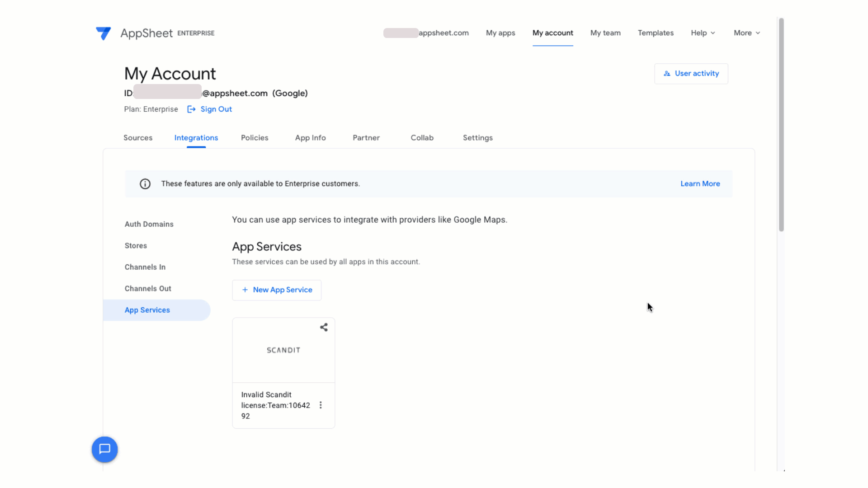Open the three-dot menu on Scandit card
Viewport: 868px width, 488px height.
[x=321, y=405]
